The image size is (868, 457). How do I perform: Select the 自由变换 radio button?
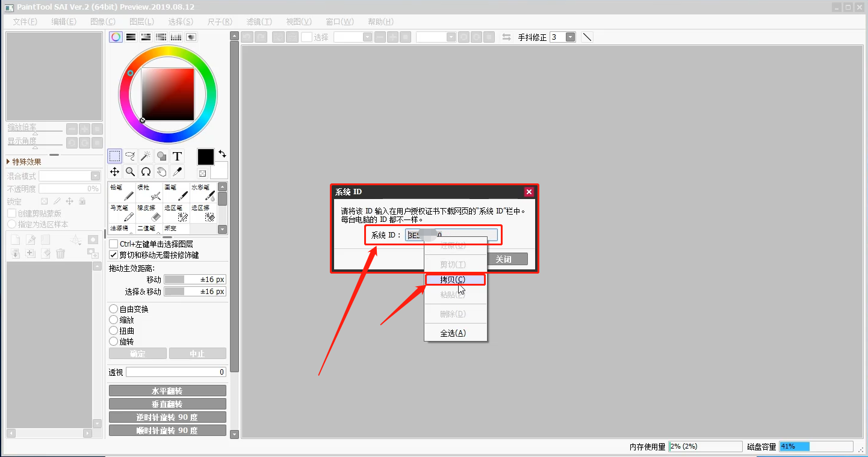pos(113,309)
